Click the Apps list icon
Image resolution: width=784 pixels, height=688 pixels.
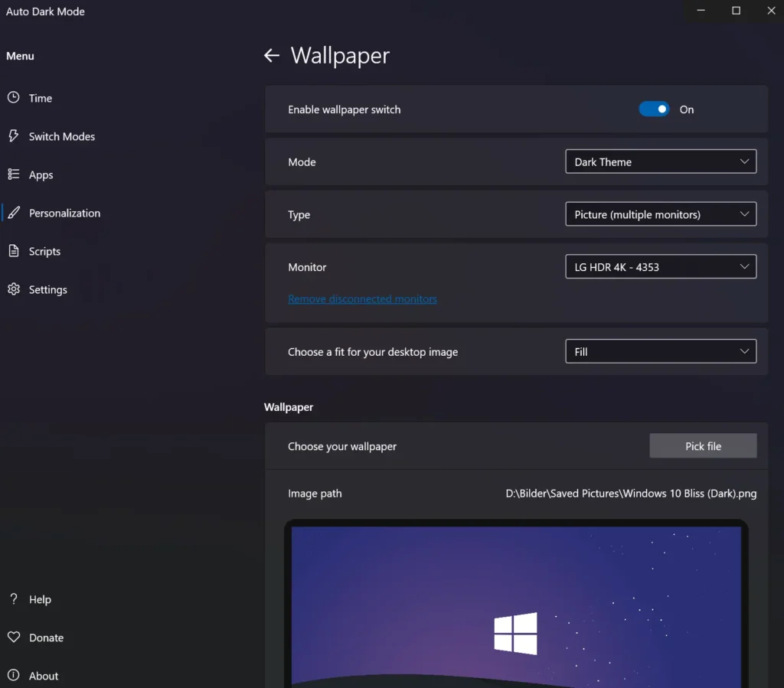point(14,174)
